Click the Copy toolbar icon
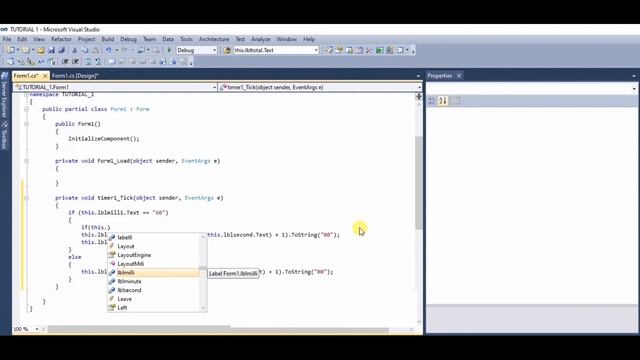The height and width of the screenshot is (360, 640). pyautogui.click(x=85, y=50)
